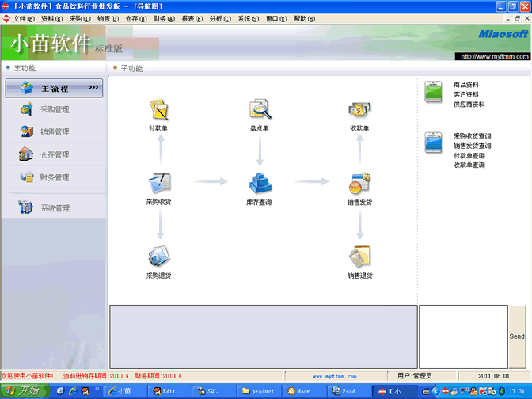532x399 pixels.
Task: Select 系统管理 in the main function sidebar
Action: 55,207
